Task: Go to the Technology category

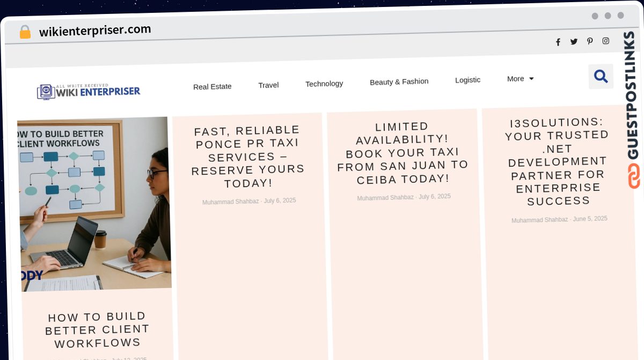Action: pyautogui.click(x=324, y=83)
